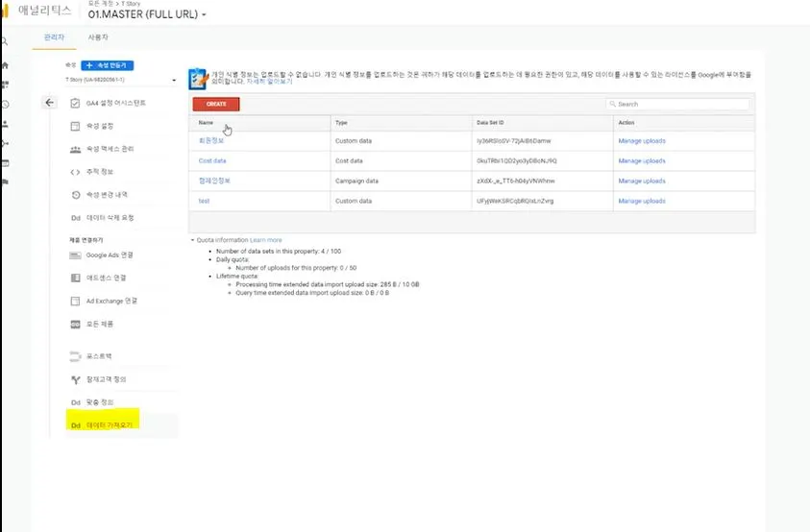
Task: Click the 속성 변경 내역 history icon
Action: click(x=75, y=195)
